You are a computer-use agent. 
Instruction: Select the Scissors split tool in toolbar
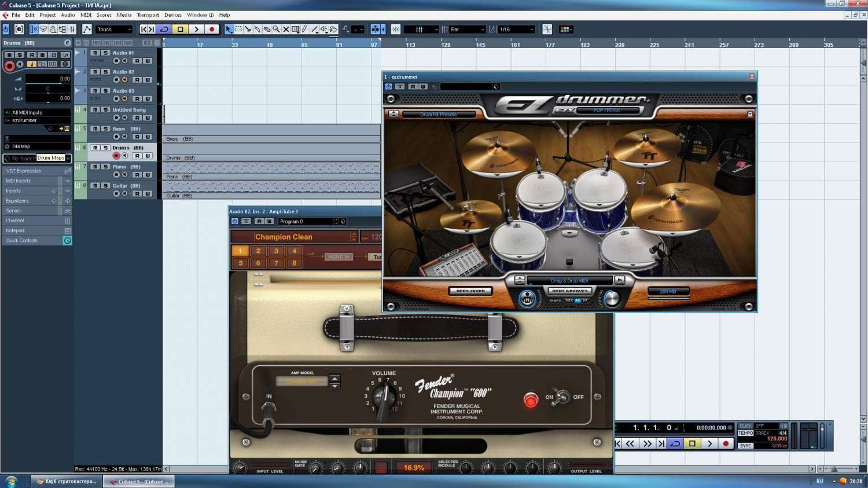click(x=248, y=29)
